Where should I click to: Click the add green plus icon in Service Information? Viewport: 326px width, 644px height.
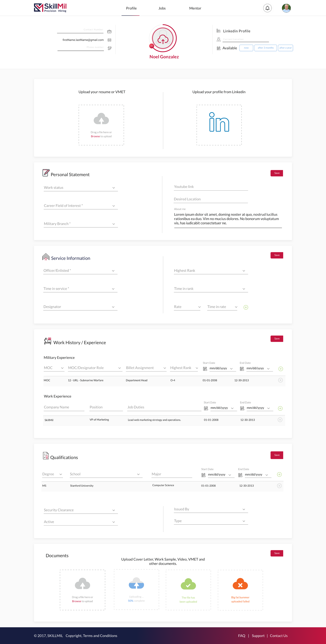point(246,307)
